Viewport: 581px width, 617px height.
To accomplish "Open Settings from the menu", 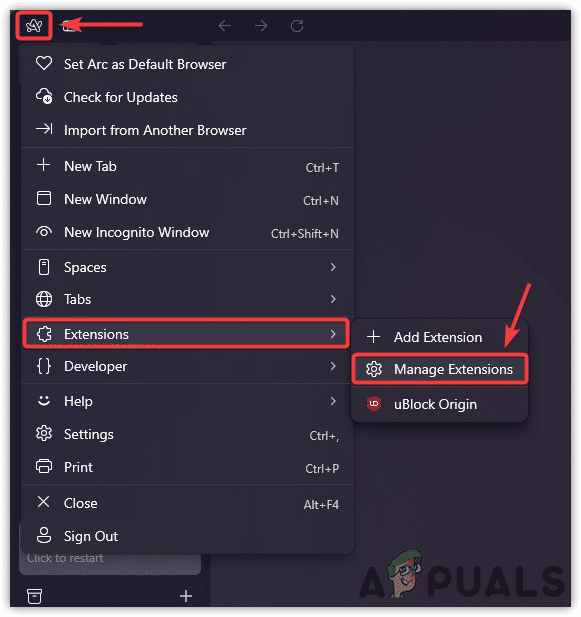I will tap(187, 434).
